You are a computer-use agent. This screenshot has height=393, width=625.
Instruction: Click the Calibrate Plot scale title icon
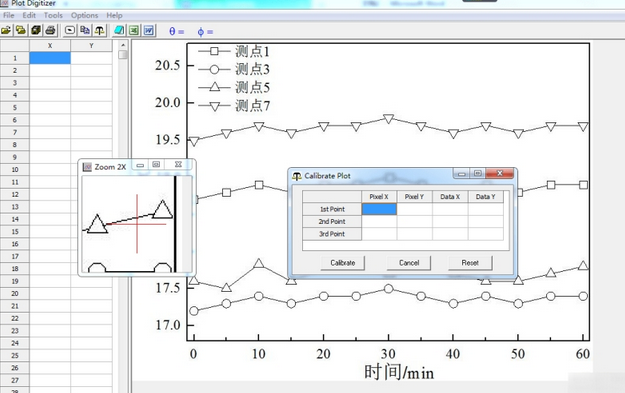tap(297, 176)
